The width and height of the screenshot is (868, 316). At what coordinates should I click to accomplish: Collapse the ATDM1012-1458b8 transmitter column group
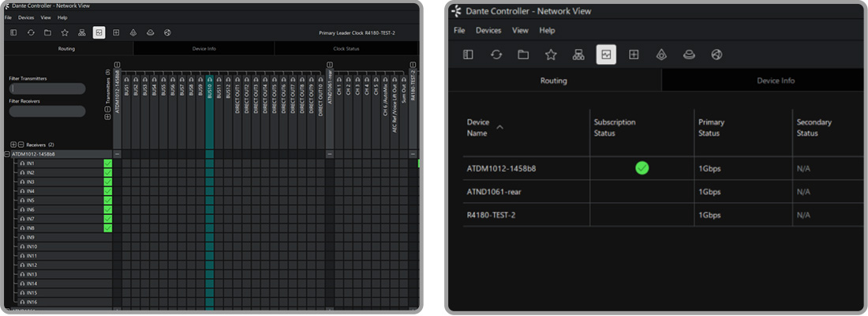click(118, 65)
